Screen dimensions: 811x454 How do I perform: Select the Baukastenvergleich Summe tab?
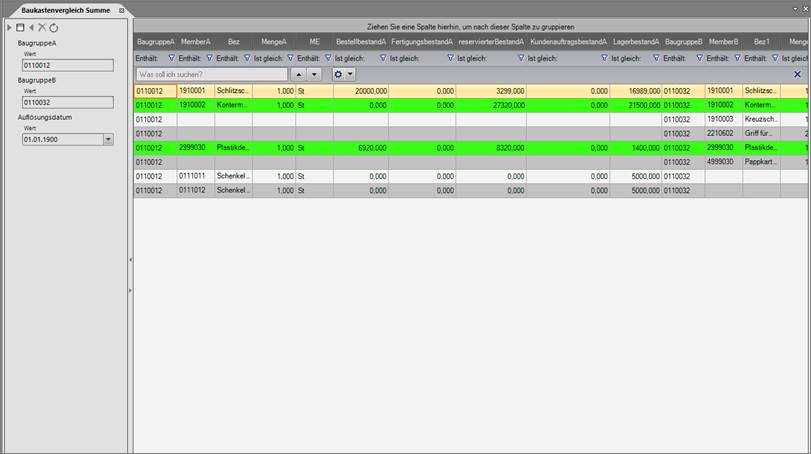(58, 9)
